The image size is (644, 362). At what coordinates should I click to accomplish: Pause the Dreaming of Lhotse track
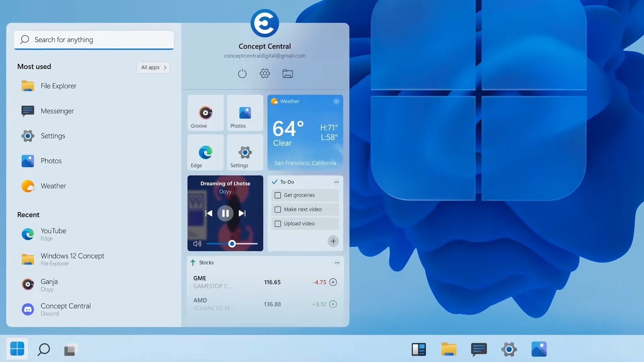tap(225, 213)
